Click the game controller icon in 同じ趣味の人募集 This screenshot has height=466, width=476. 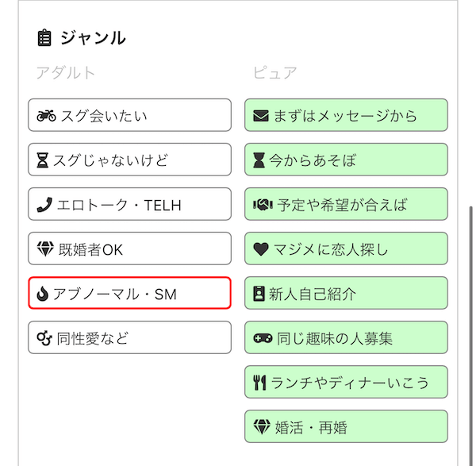tap(263, 338)
